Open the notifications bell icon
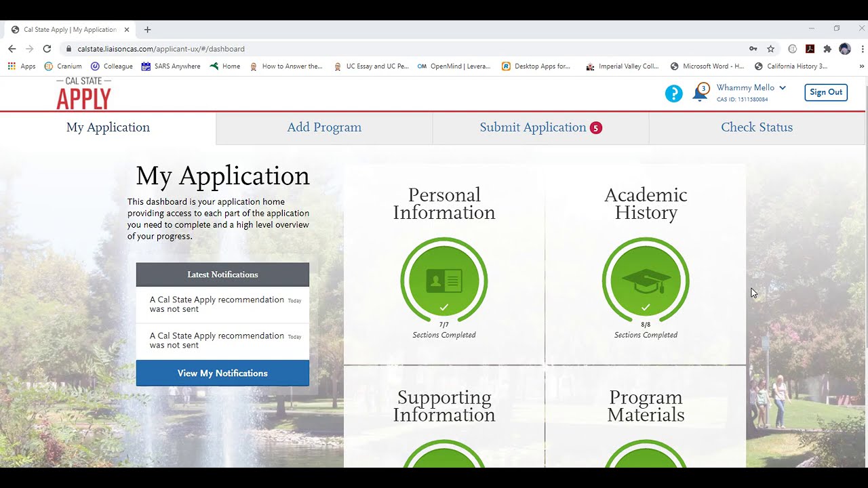This screenshot has width=868, height=488. pos(700,93)
